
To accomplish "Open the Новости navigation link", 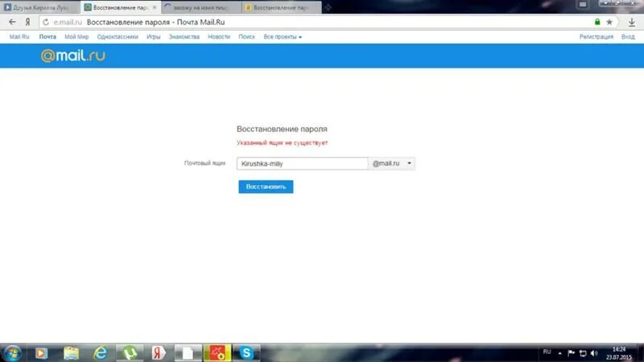I will tap(219, 36).
